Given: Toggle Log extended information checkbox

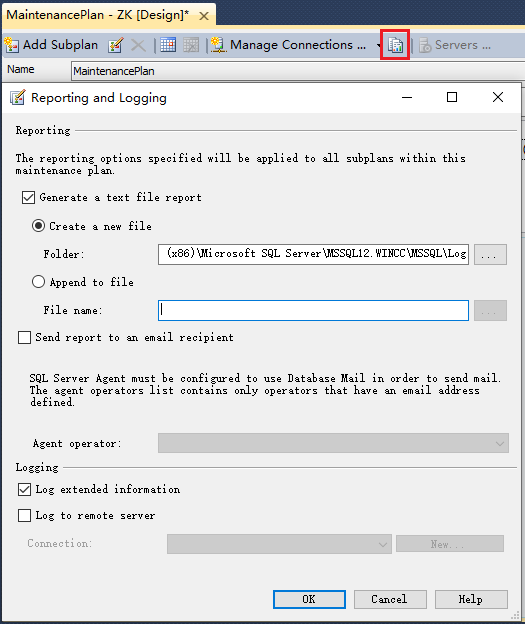Looking at the screenshot, I should [x=24, y=489].
